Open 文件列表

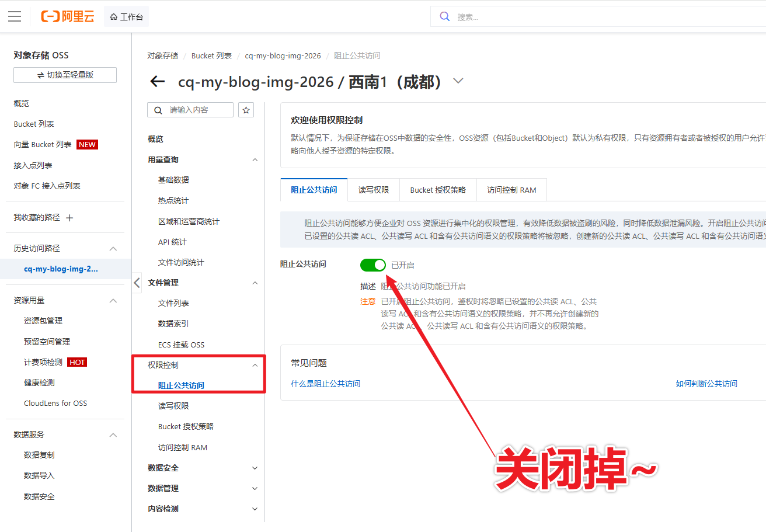(173, 303)
